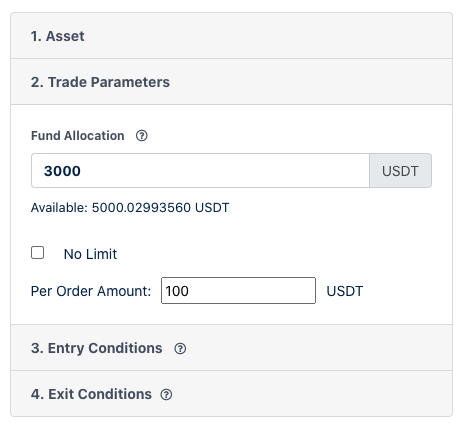
Task: Expand the 4. Exit Conditions section
Action: coord(231,394)
